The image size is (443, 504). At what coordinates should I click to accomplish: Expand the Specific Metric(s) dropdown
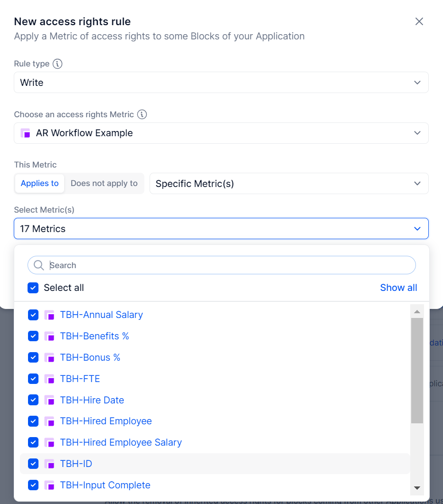click(289, 184)
